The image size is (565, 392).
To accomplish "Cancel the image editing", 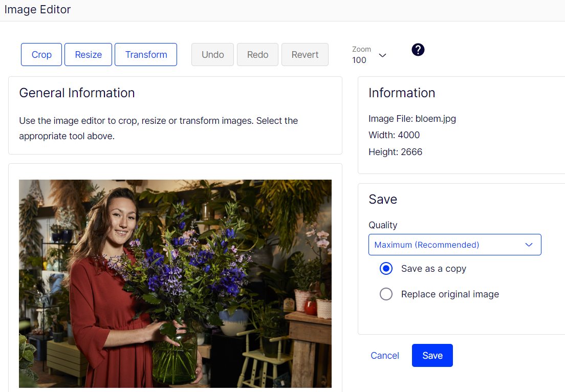I will pyautogui.click(x=385, y=356).
